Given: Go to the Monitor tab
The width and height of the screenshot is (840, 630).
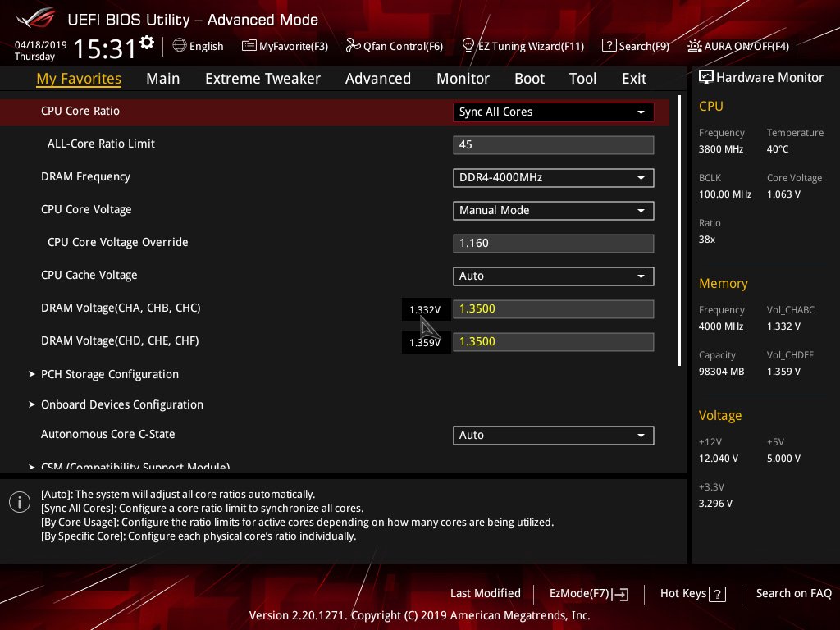Looking at the screenshot, I should point(463,79).
